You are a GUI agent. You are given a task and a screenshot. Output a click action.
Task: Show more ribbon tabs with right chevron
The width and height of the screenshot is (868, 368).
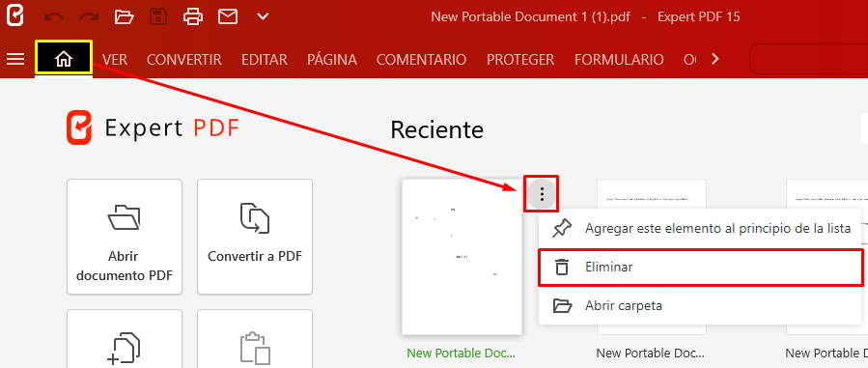tap(715, 59)
